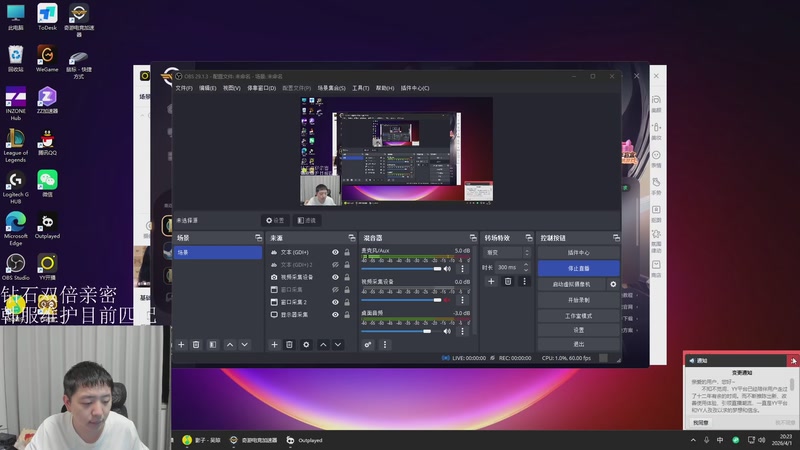Open the 工具(T) menu
This screenshot has width=800, height=450.
coord(360,88)
